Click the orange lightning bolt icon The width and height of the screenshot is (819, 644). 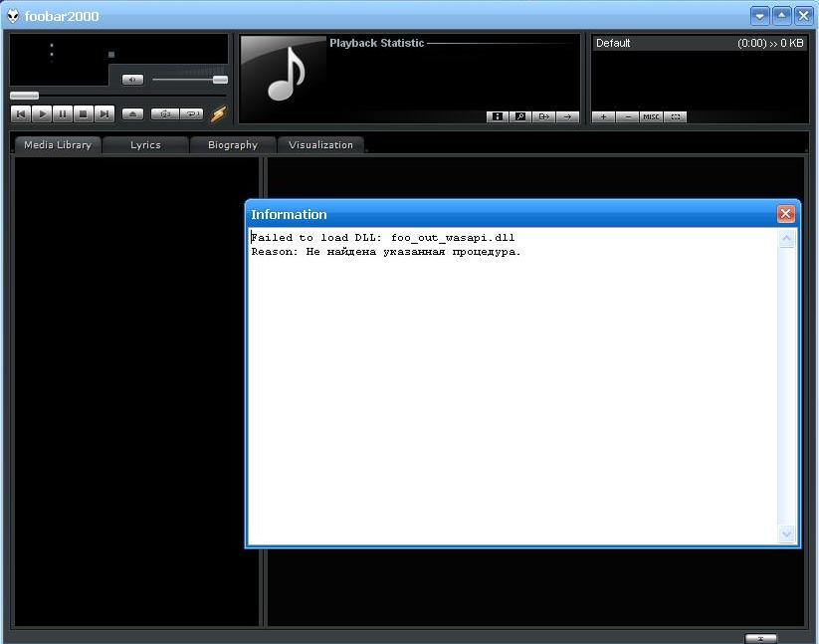point(218,114)
